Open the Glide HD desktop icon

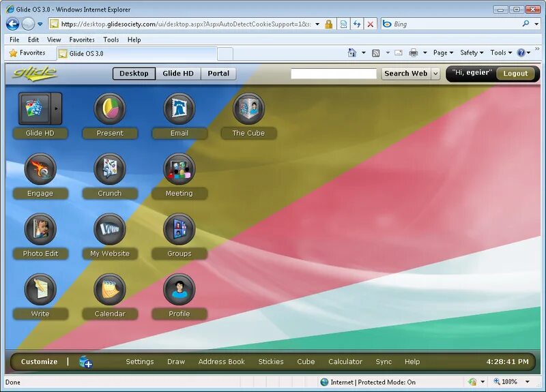(x=35, y=108)
